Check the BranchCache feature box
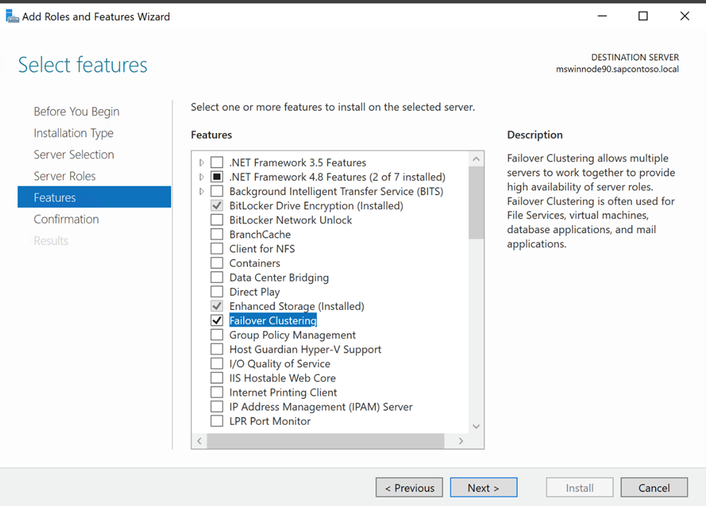Screen dimensions: 706x506 tap(217, 234)
